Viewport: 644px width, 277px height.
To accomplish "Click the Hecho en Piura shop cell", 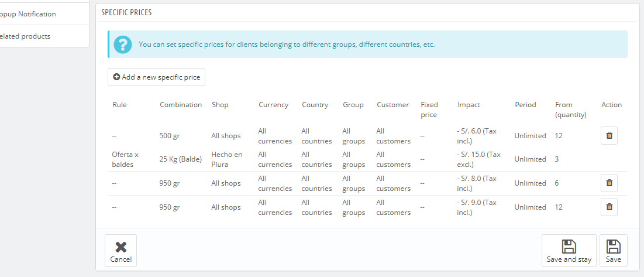I will [x=227, y=159].
